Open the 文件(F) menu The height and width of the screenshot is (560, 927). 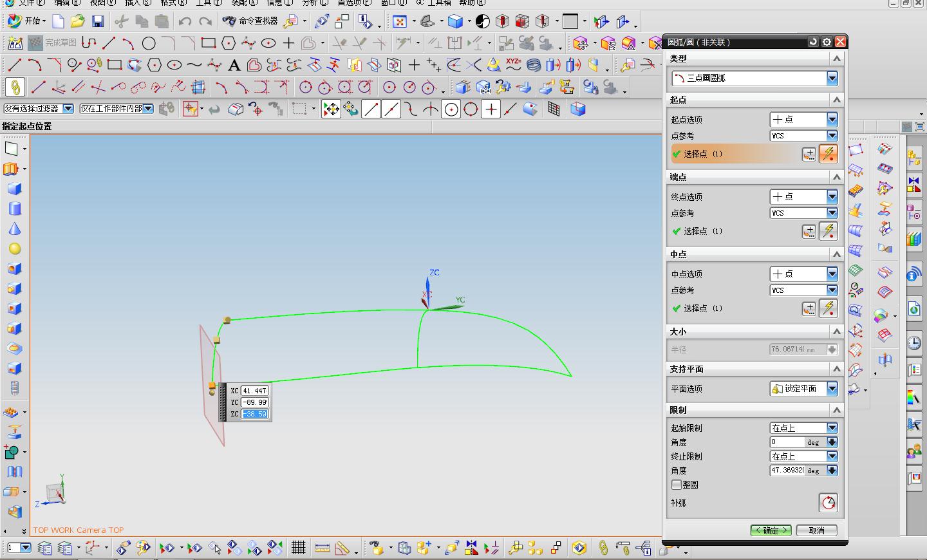pyautogui.click(x=31, y=3)
